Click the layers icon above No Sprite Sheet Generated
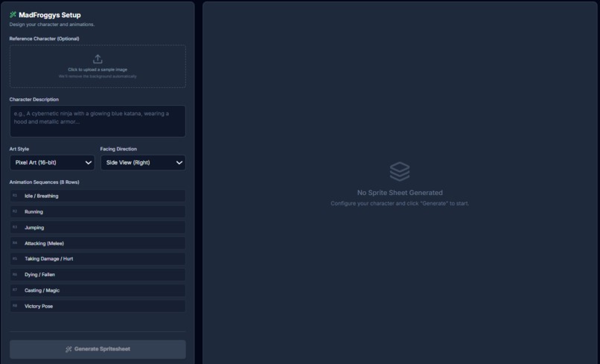Screen dimensions: 600x364 point(400,171)
